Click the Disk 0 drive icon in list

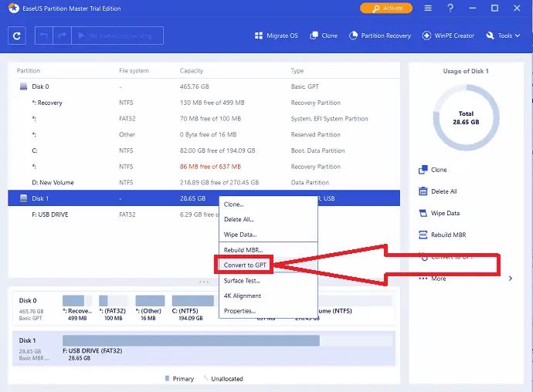tap(23, 86)
